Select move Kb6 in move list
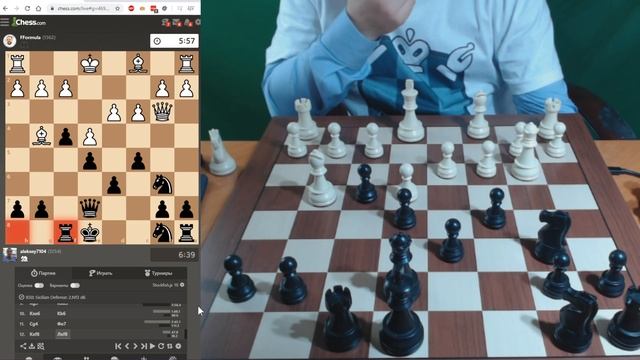Viewport: 640px width, 360px height. pyautogui.click(x=61, y=313)
